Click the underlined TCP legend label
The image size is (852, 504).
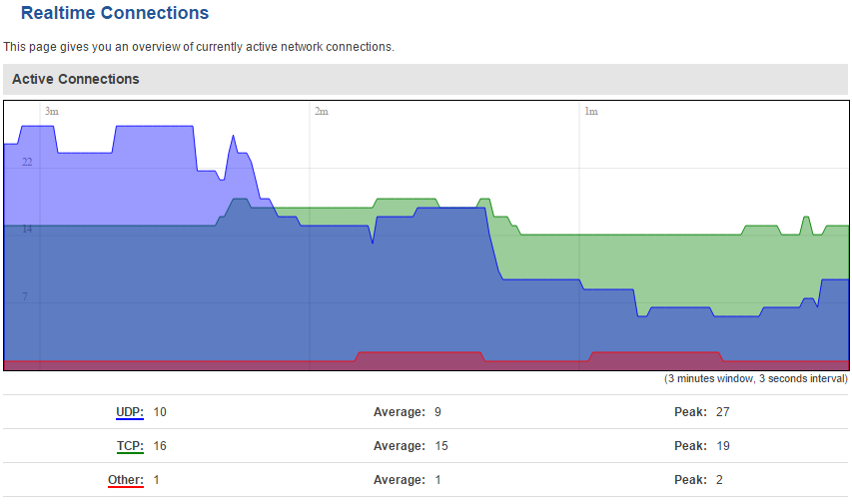[x=130, y=446]
